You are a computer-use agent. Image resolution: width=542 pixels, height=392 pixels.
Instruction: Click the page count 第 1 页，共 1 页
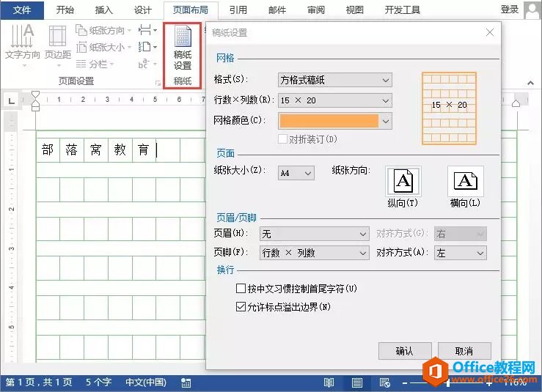click(39, 382)
